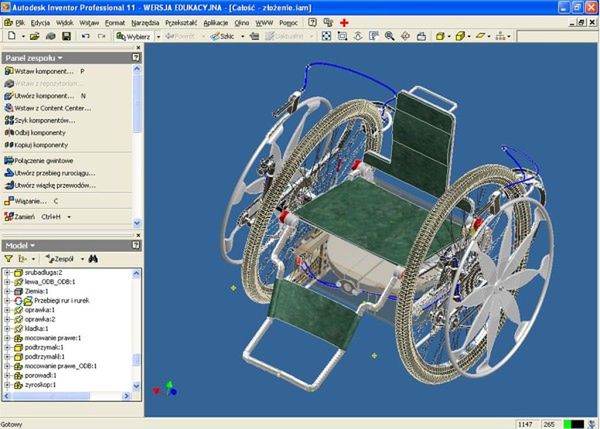Click Utwórz przebieg rurociągu
This screenshot has width=600, height=429.
[x=54, y=172]
